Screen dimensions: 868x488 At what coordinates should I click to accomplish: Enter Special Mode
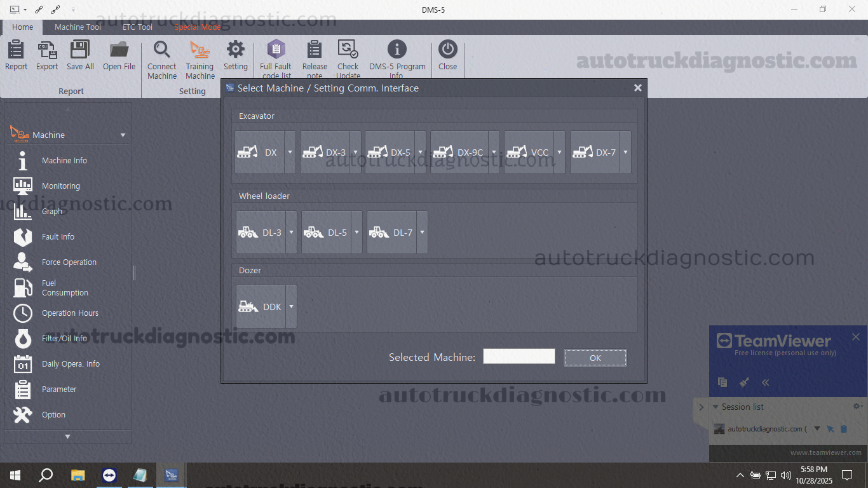coord(197,27)
